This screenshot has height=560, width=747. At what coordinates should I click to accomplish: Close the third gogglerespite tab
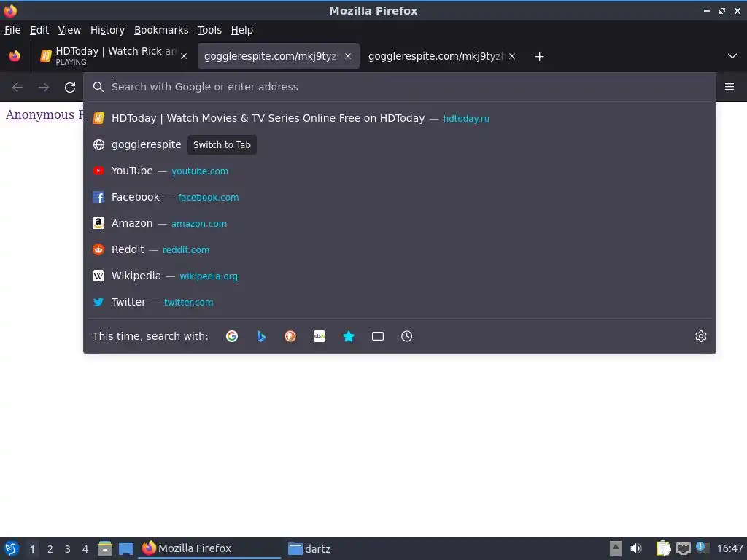[512, 56]
